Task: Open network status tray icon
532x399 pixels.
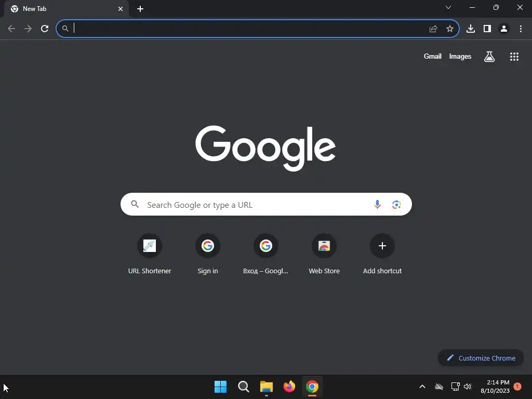Action: 455,387
